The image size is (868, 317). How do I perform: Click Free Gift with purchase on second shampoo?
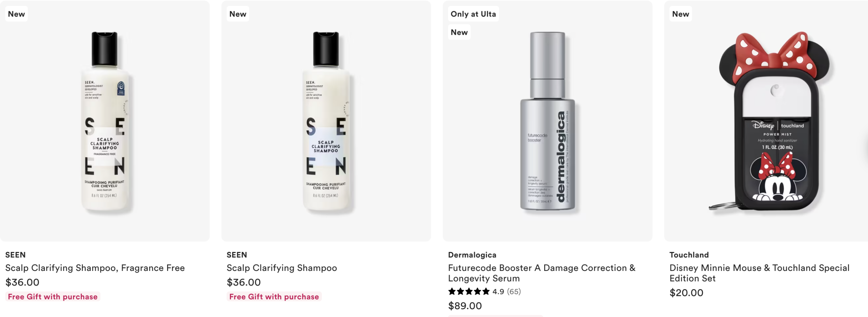274,297
